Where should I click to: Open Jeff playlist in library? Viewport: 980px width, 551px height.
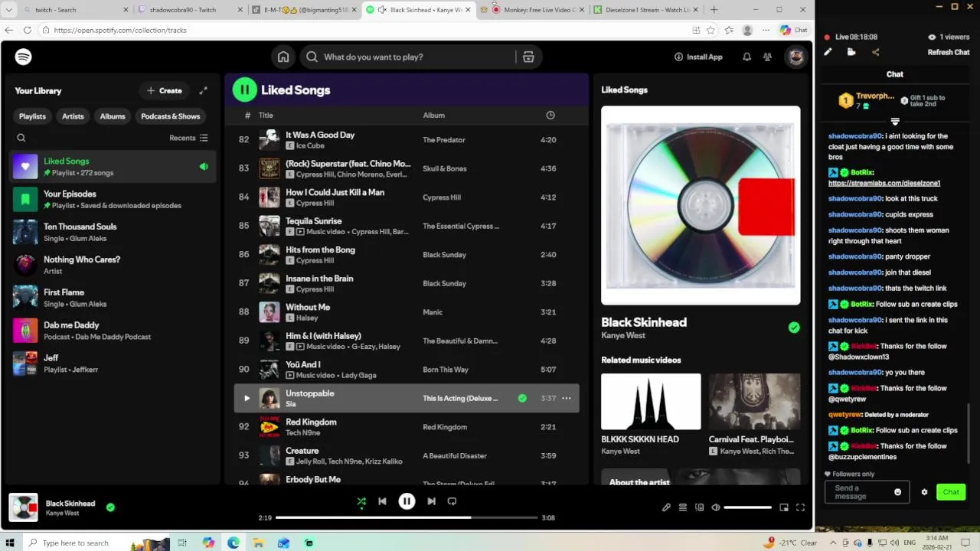[113, 364]
